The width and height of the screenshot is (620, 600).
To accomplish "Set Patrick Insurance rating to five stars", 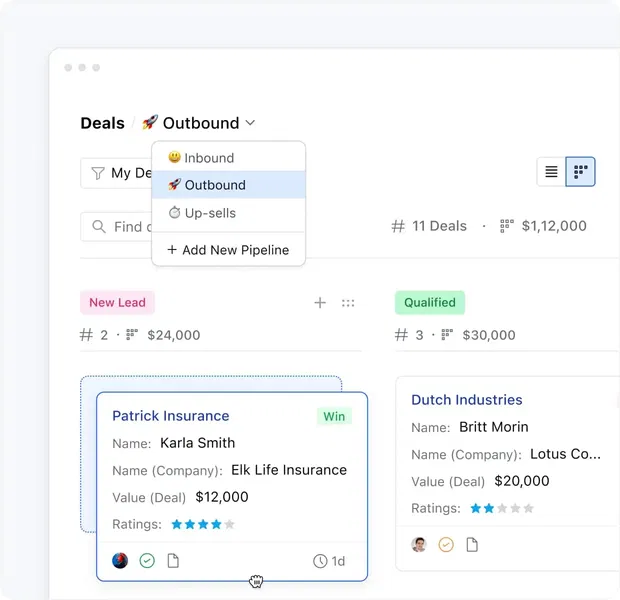I will (x=229, y=524).
